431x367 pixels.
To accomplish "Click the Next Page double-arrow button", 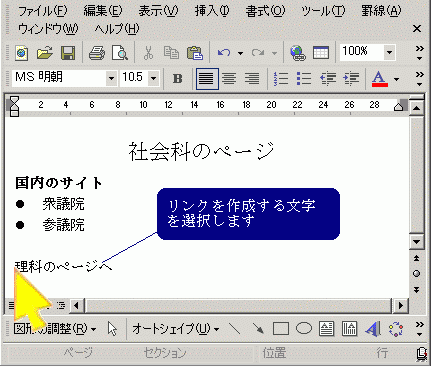I will pyautogui.click(x=416, y=290).
